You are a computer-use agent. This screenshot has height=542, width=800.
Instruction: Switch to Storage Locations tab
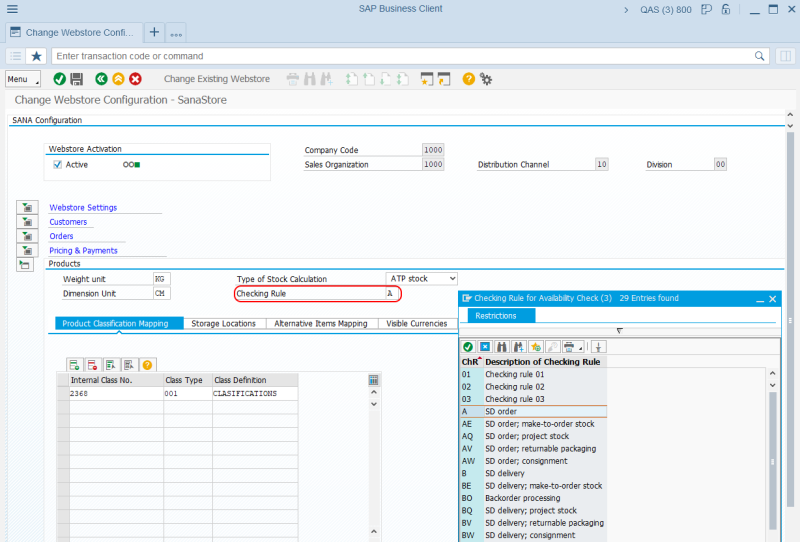[x=223, y=324]
